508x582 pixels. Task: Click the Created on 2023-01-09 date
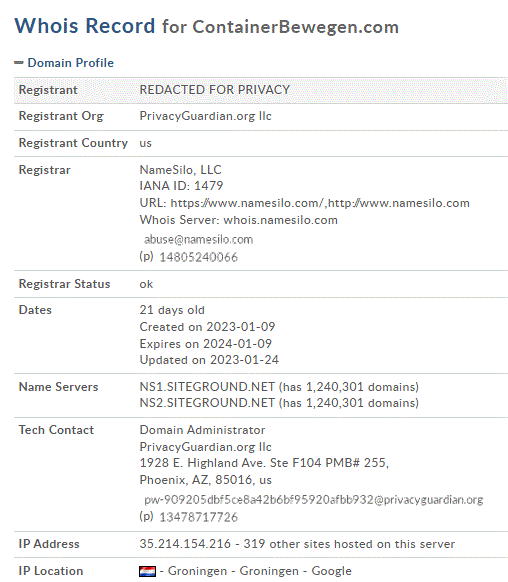click(x=207, y=327)
